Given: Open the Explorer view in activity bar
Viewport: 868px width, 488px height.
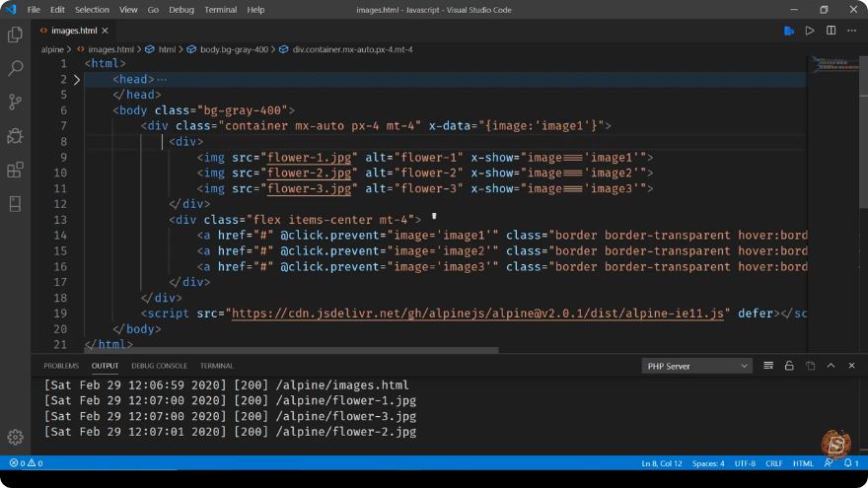Looking at the screenshot, I should pos(15,35).
